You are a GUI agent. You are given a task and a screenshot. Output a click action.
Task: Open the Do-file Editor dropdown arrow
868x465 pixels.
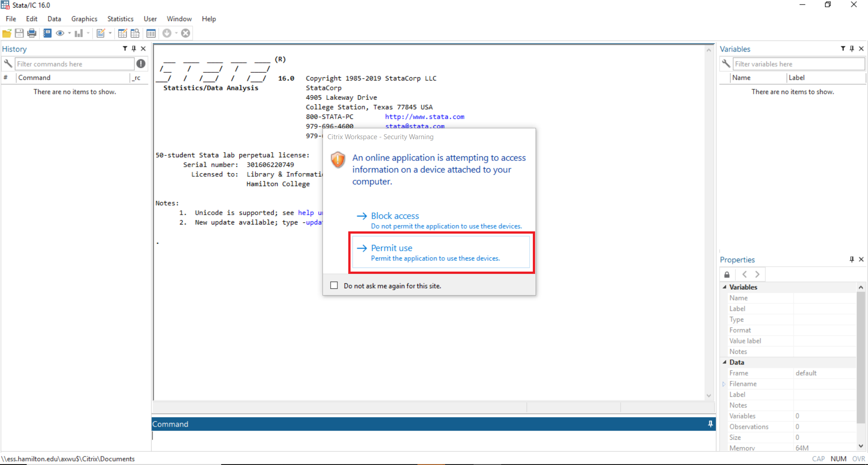coord(110,33)
